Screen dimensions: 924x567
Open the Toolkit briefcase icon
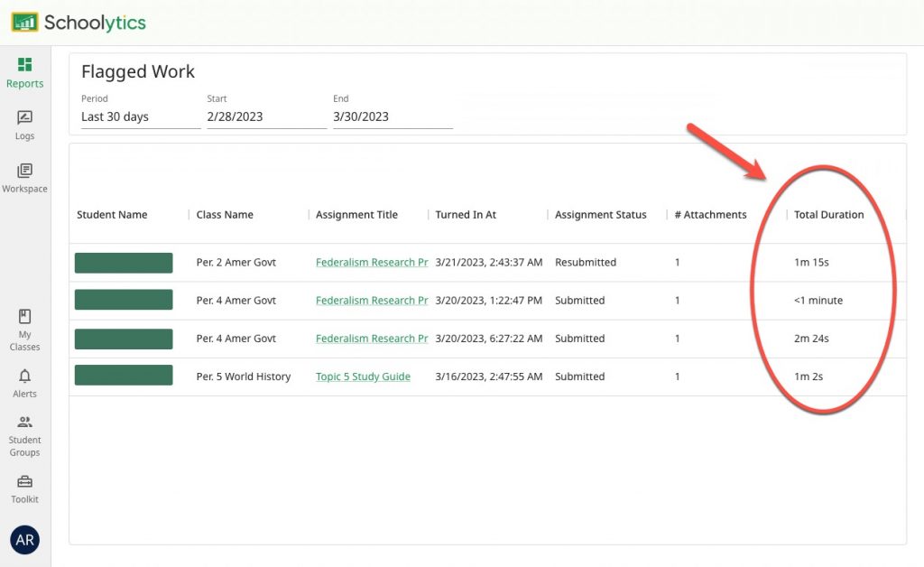[x=24, y=482]
